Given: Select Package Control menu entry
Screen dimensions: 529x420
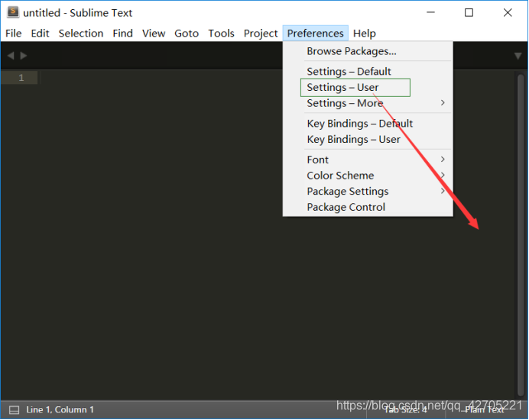Looking at the screenshot, I should tap(368, 207).
